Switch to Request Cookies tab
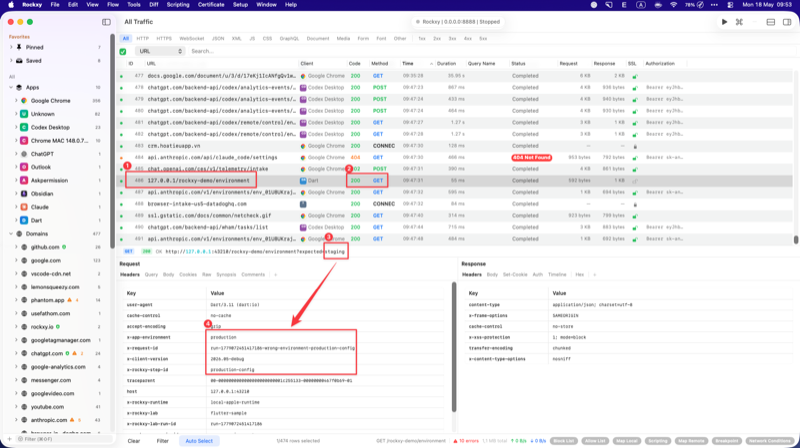Screen dimensions: 800x448 click(x=188, y=275)
